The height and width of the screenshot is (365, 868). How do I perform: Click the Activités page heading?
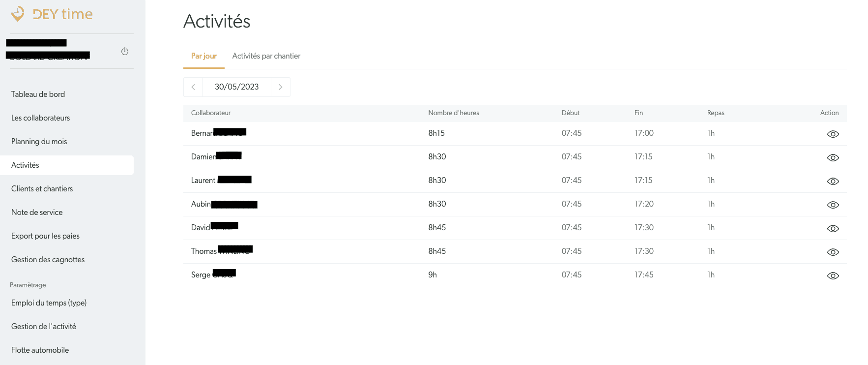tap(217, 21)
